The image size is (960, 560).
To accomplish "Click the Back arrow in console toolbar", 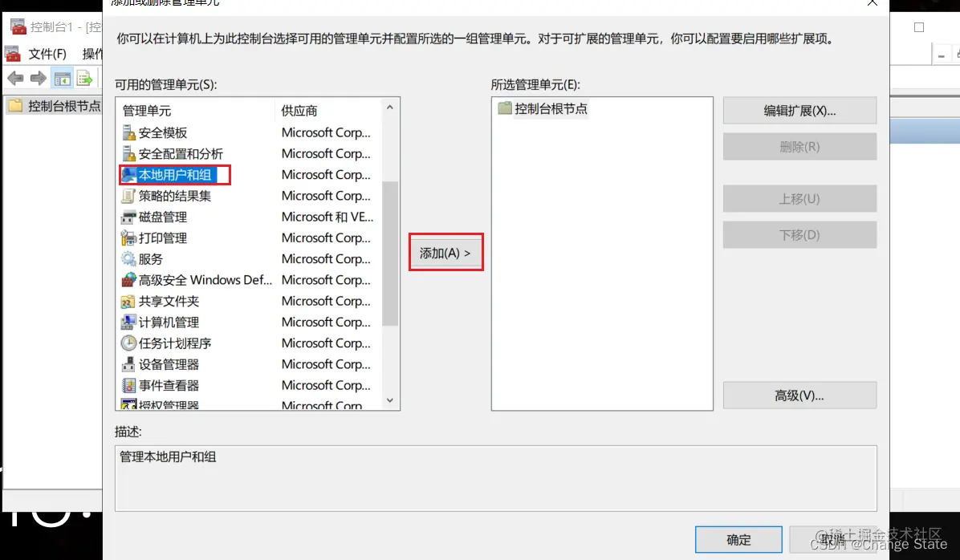I will click(15, 79).
